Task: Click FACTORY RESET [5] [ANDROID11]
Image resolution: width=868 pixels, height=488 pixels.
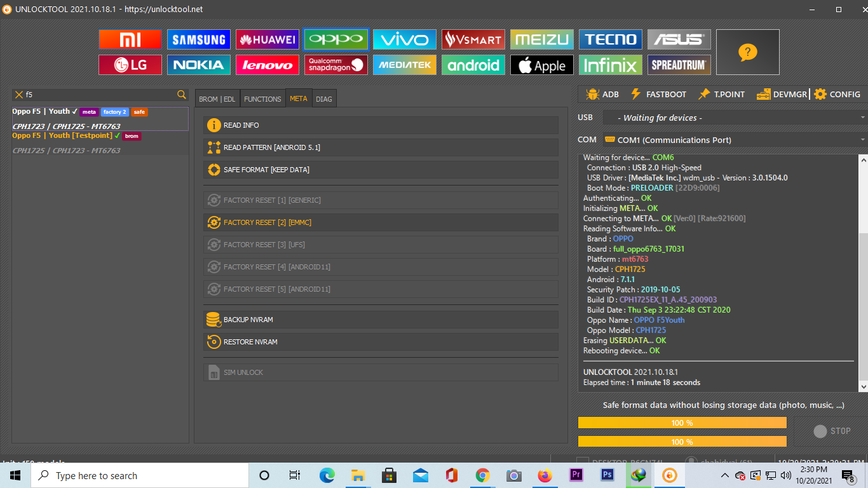Action: (381, 289)
